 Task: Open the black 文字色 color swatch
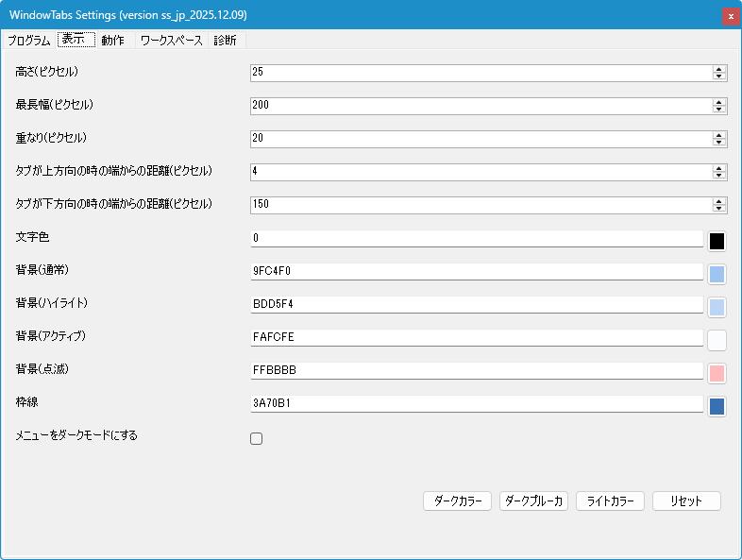coord(717,241)
